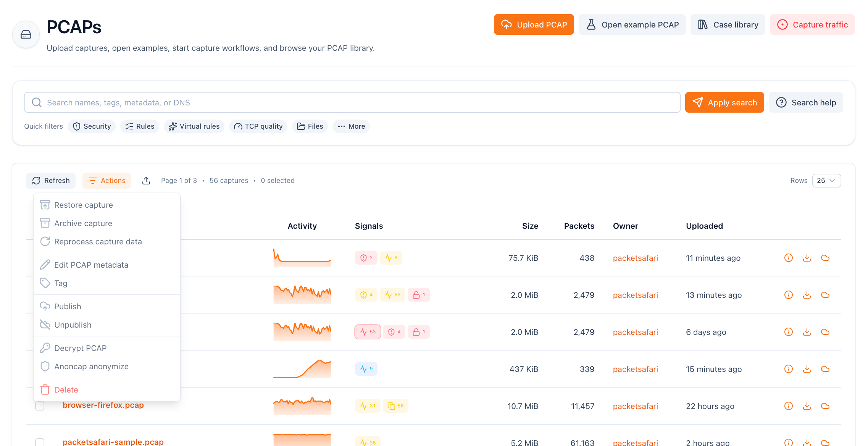Toggle the Actions dropdown menu

click(107, 181)
